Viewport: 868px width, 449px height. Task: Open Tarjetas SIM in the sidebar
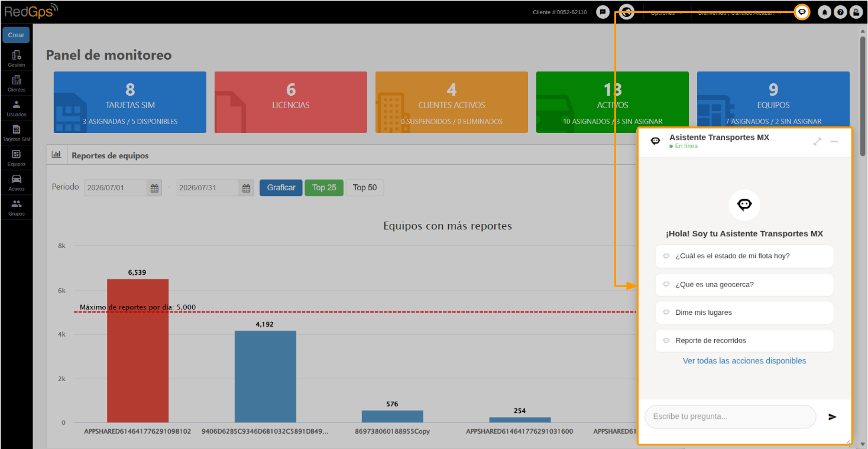click(x=17, y=133)
